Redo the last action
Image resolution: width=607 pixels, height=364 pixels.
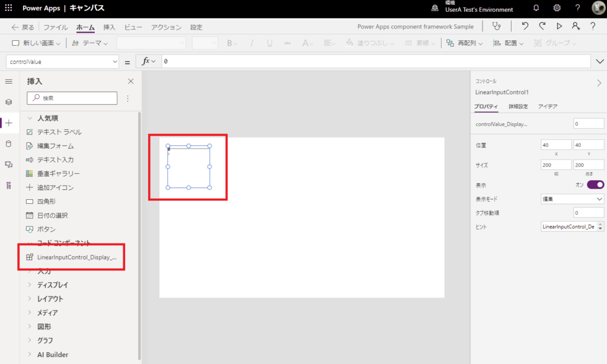pos(542,26)
